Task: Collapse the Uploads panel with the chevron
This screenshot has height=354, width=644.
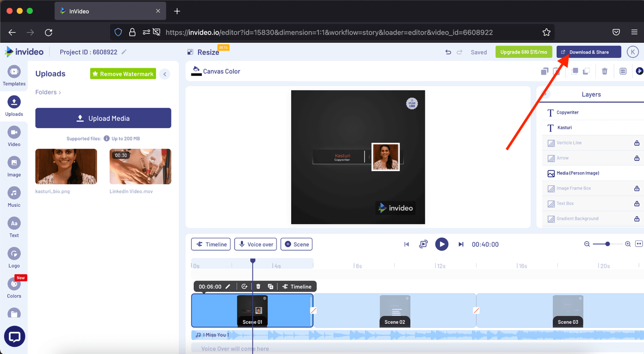Action: [x=165, y=74]
